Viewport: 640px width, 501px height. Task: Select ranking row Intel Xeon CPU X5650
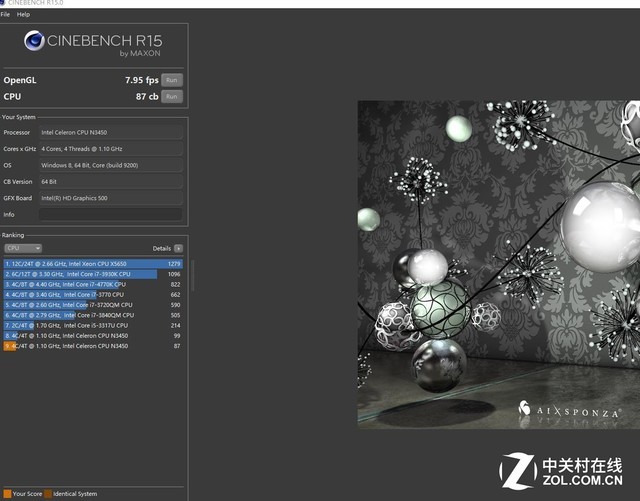[x=93, y=264]
